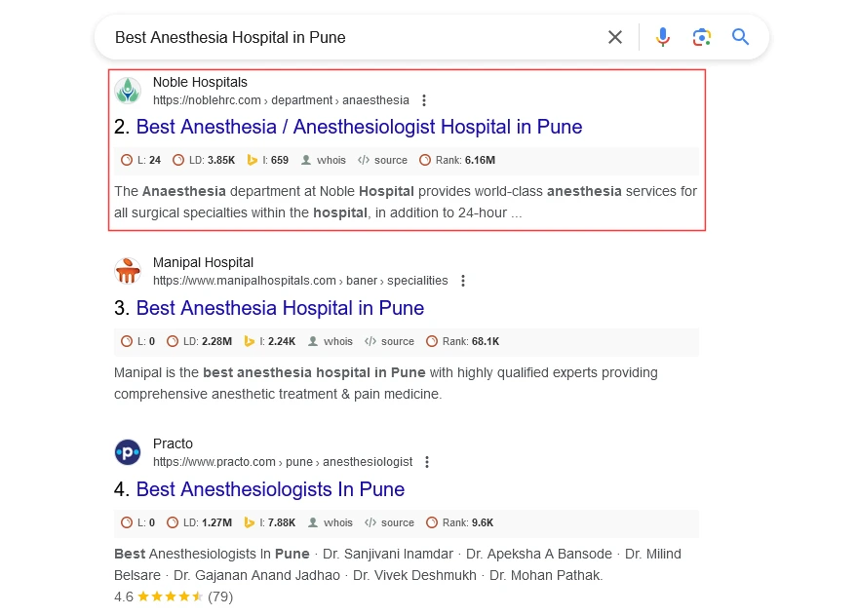The height and width of the screenshot is (616, 858).
Task: Click the blue search magnifier icon
Action: (741, 38)
